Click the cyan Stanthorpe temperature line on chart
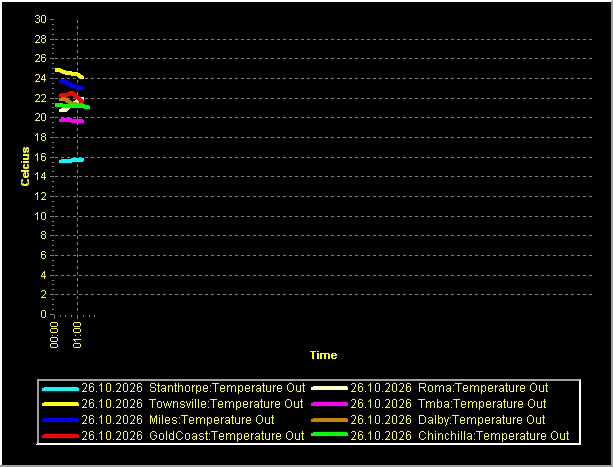 pyautogui.click(x=72, y=160)
